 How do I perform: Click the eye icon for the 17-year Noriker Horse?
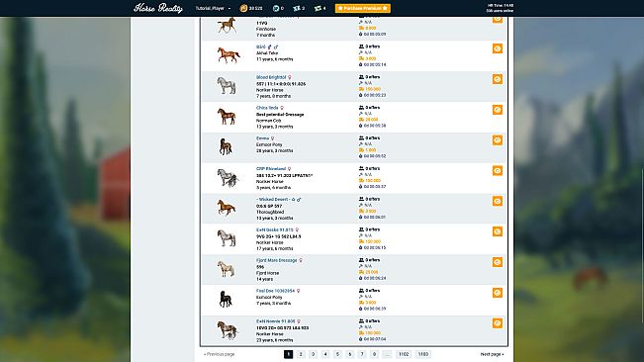coord(498,231)
